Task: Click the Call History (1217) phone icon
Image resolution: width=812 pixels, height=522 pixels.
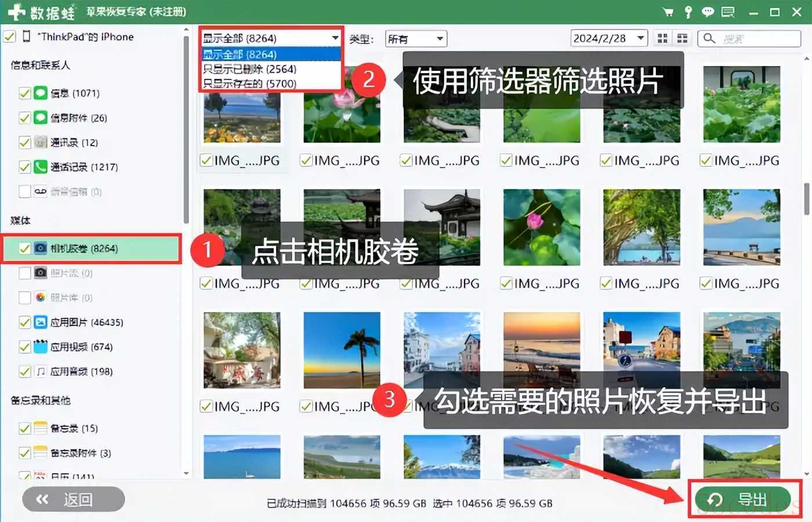Action: tap(40, 167)
